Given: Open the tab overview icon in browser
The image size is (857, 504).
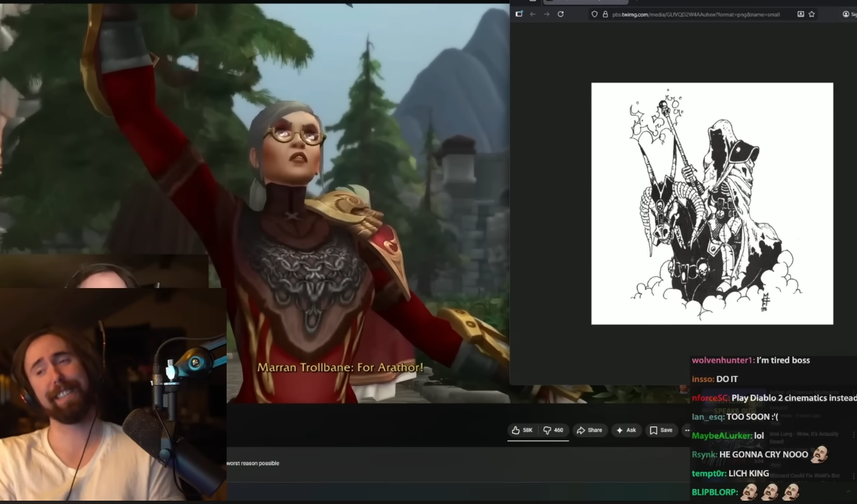Looking at the screenshot, I should click(x=519, y=14).
